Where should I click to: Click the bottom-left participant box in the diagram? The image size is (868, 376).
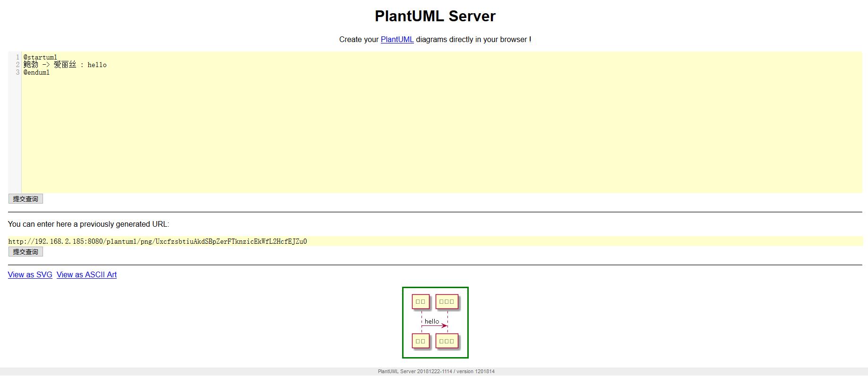[x=421, y=341]
